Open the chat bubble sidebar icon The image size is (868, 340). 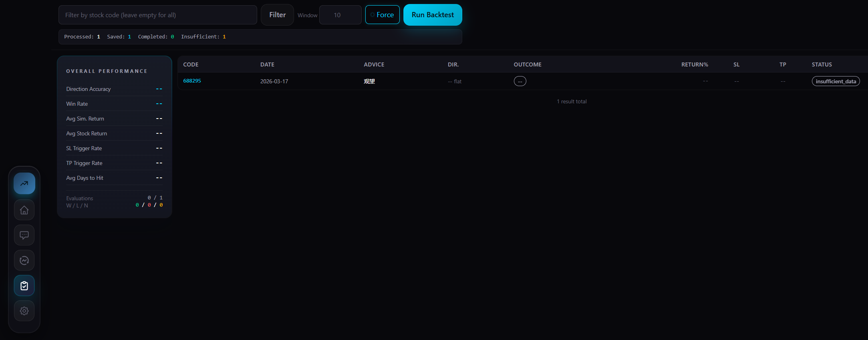tap(24, 235)
